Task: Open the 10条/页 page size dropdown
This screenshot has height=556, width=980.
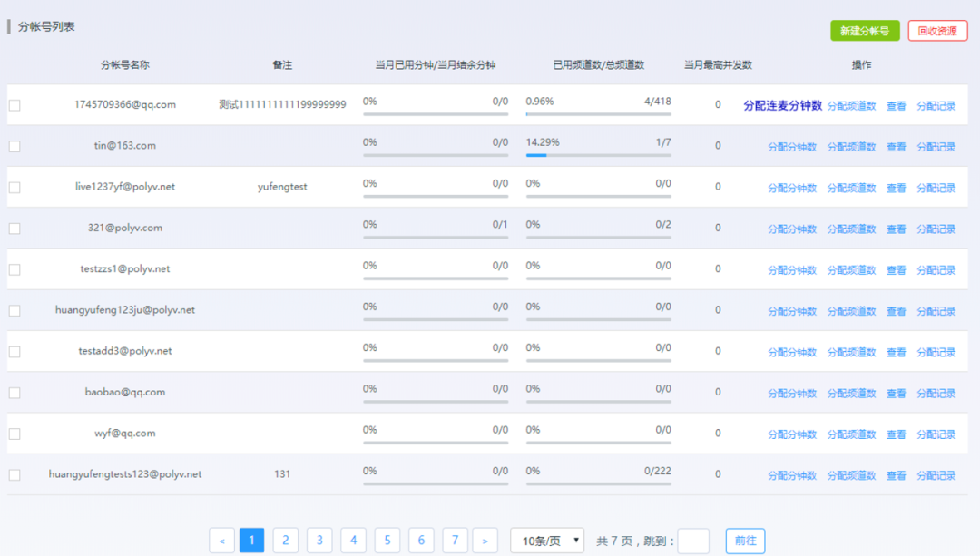Action: click(546, 541)
